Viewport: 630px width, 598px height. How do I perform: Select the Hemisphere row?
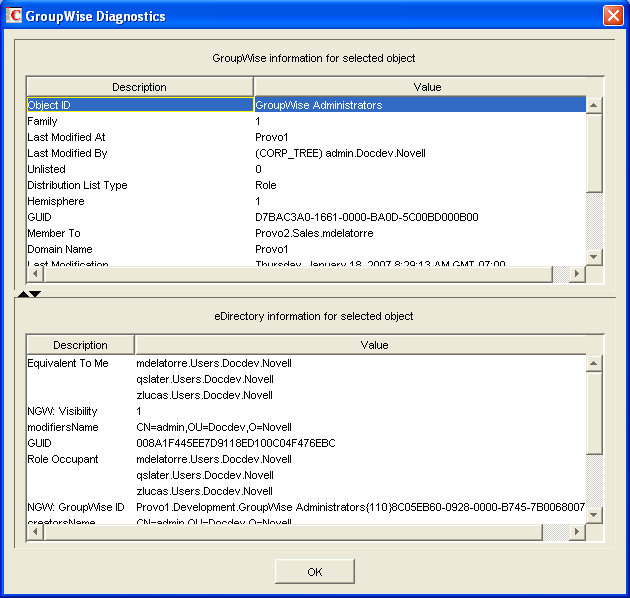point(306,201)
